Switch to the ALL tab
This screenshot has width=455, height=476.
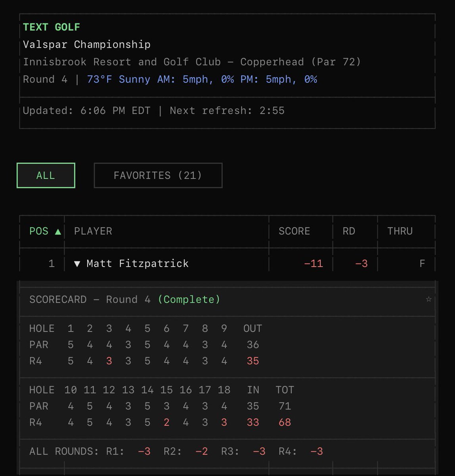click(46, 175)
